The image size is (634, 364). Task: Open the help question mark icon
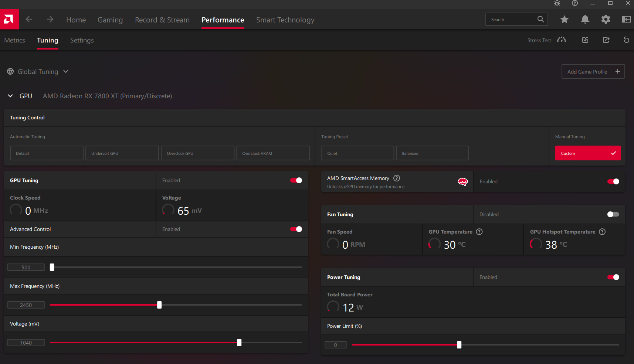point(575,3)
